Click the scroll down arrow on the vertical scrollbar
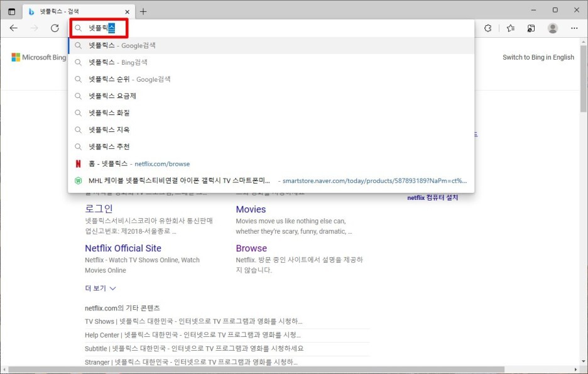588x374 pixels. click(583, 361)
